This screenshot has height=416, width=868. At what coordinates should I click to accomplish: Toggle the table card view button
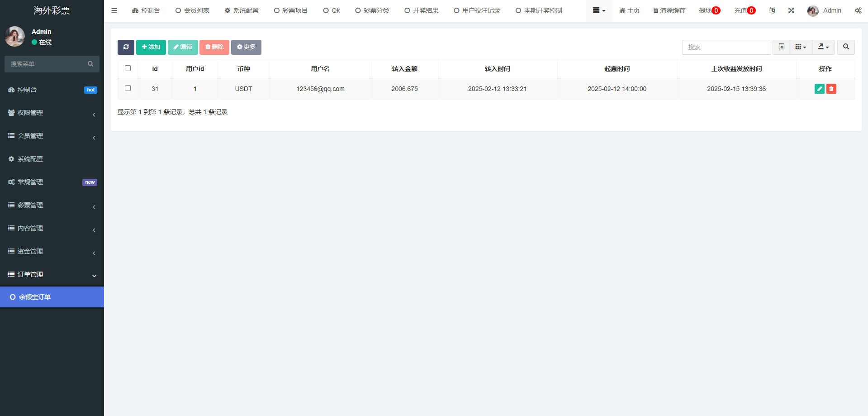coord(781,47)
